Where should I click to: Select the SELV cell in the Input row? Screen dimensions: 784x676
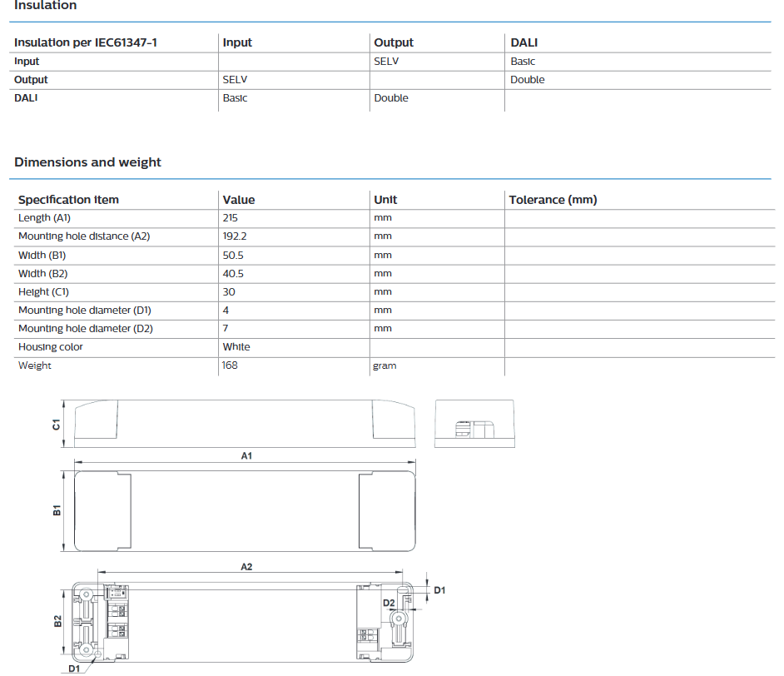386,62
